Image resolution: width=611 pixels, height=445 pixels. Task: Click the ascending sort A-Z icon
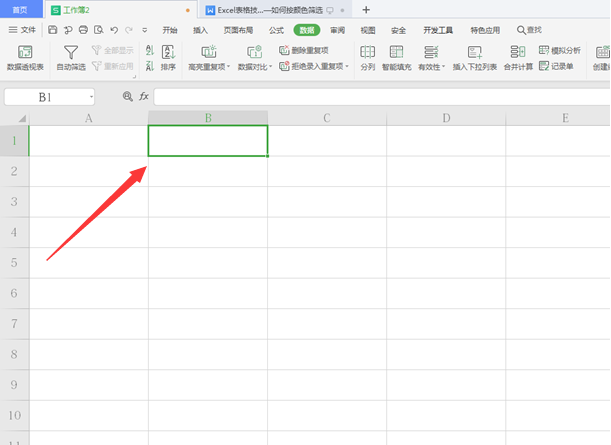(150, 50)
